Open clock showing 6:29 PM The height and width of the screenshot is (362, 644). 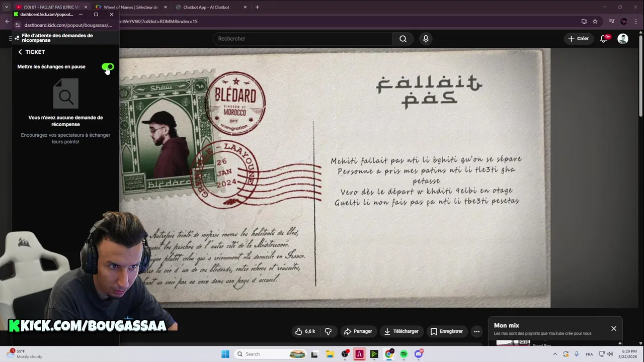coord(629,354)
